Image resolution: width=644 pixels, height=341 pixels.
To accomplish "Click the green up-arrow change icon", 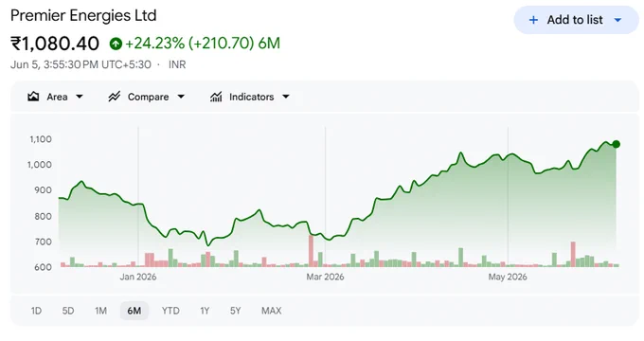I will pyautogui.click(x=116, y=44).
